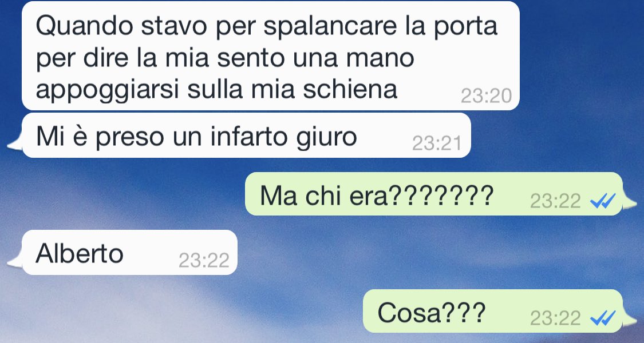This screenshot has height=343, width=644.
Task: Click the 23:20 timestamp
Action: click(x=486, y=96)
